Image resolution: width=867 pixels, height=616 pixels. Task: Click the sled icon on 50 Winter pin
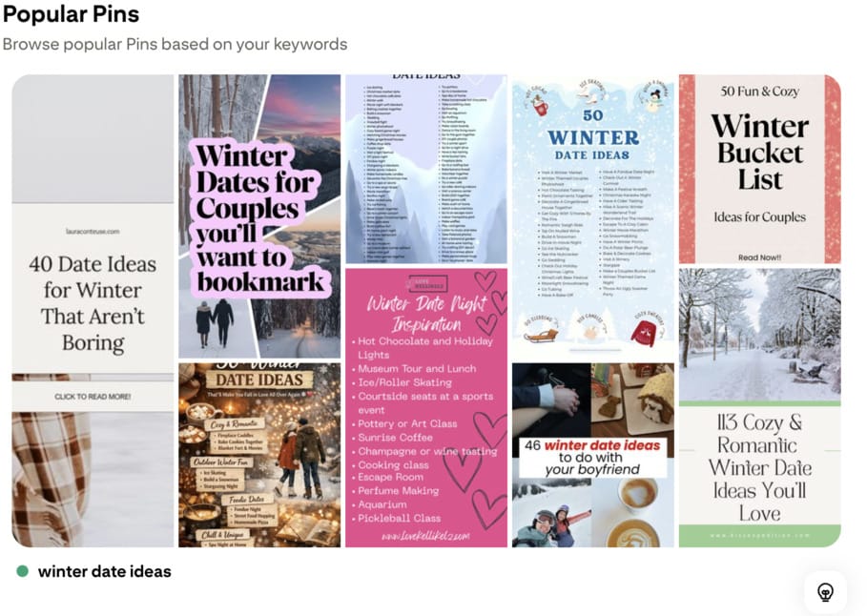coord(541,335)
